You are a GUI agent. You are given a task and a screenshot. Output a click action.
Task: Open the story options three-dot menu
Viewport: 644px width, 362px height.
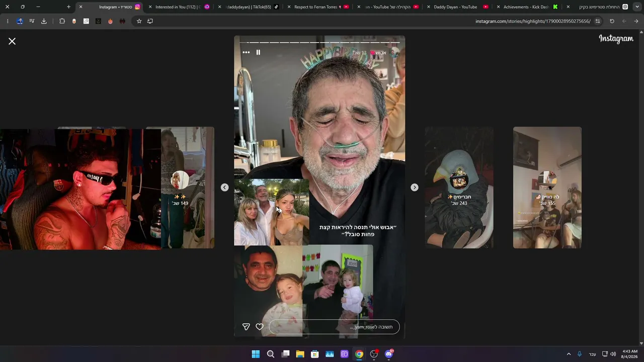pyautogui.click(x=246, y=52)
